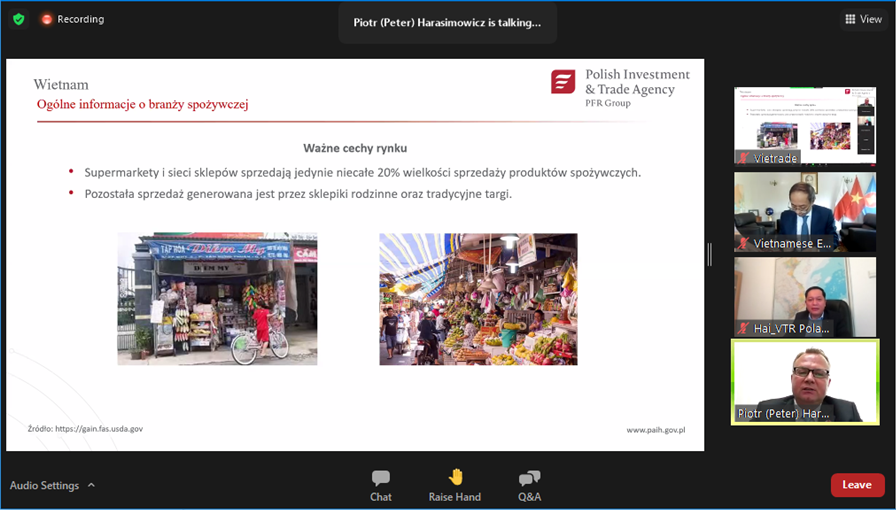This screenshot has width=896, height=510.
Task: Leave the meeting
Action: [857, 485]
